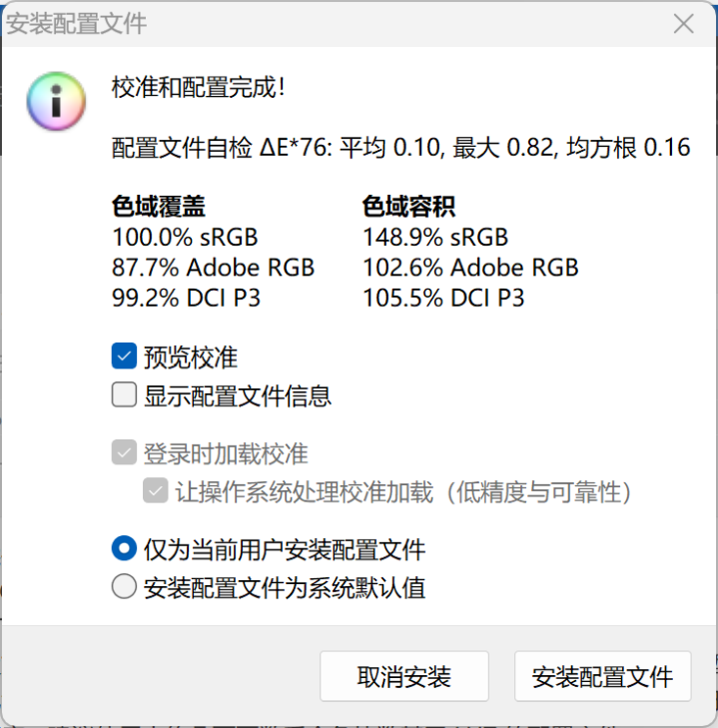Viewport: 718px width, 728px height.
Task: Toggle the 让操作系统处理校准加载 checkbox
Action: 156,491
